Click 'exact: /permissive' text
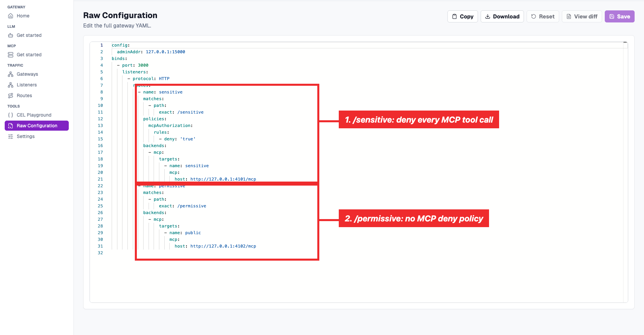The width and height of the screenshot is (644, 335). [x=182, y=206]
